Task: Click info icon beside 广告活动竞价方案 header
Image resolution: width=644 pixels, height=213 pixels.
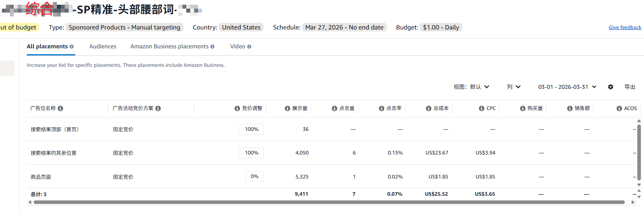Action: tap(158, 108)
